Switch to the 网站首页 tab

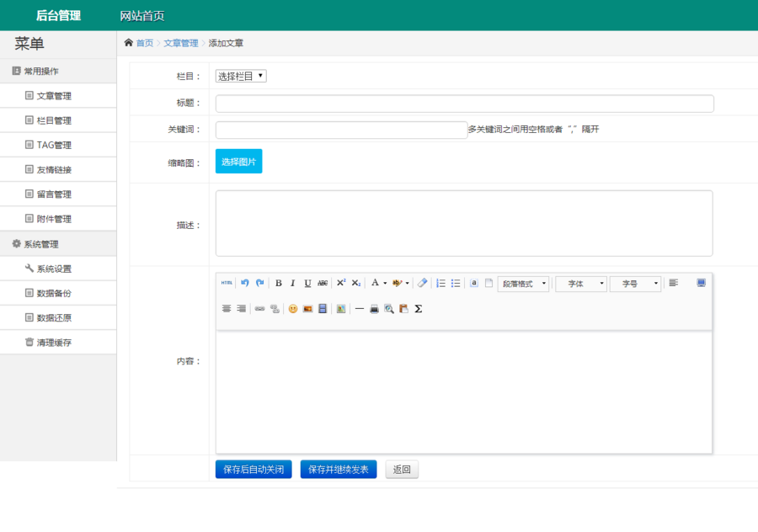click(x=141, y=14)
